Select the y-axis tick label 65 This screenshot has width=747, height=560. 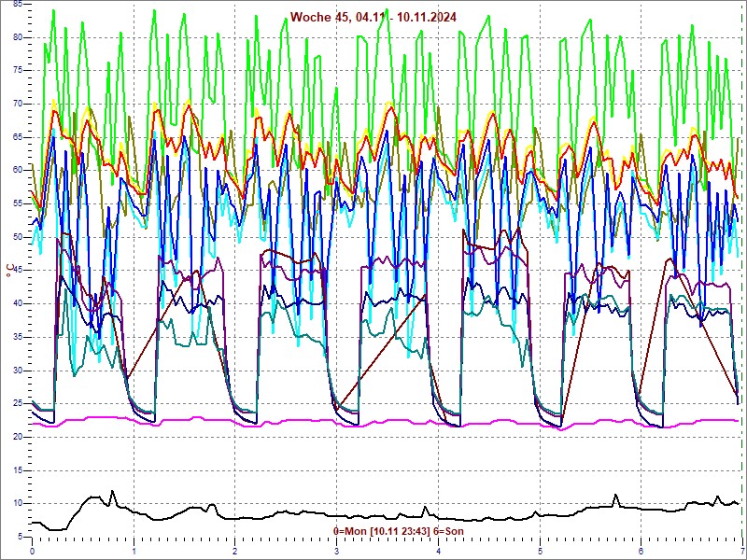click(18, 136)
